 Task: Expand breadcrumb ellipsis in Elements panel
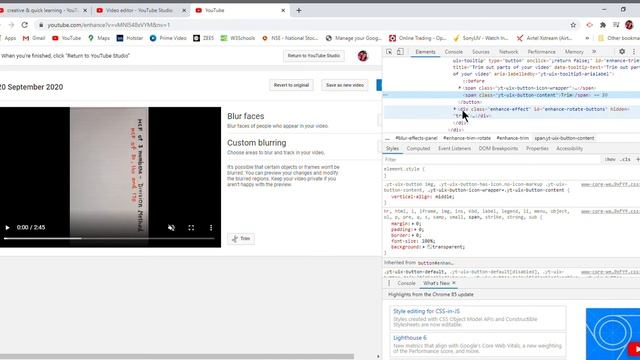(x=387, y=138)
